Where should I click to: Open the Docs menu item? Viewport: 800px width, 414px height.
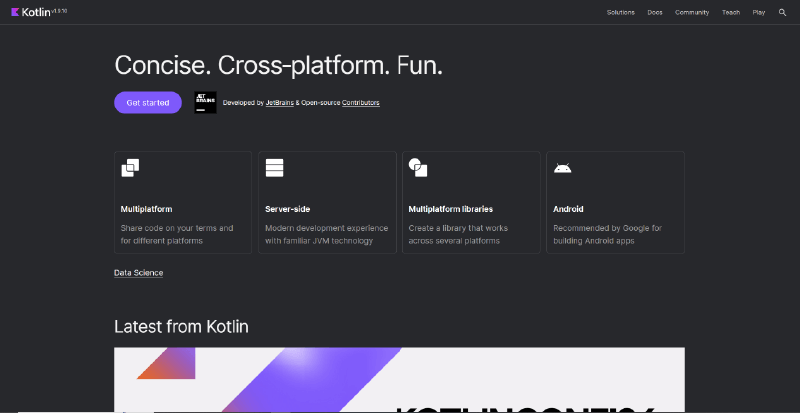point(655,12)
